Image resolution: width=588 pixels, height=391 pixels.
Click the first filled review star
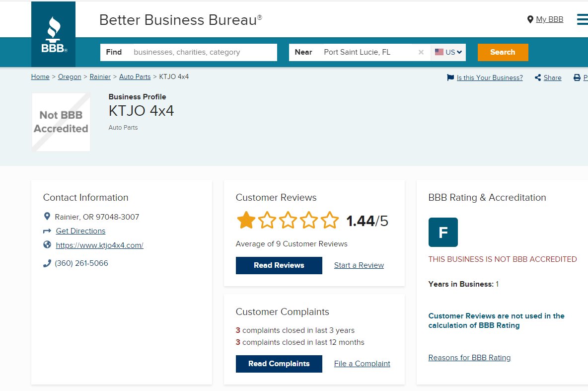246,220
